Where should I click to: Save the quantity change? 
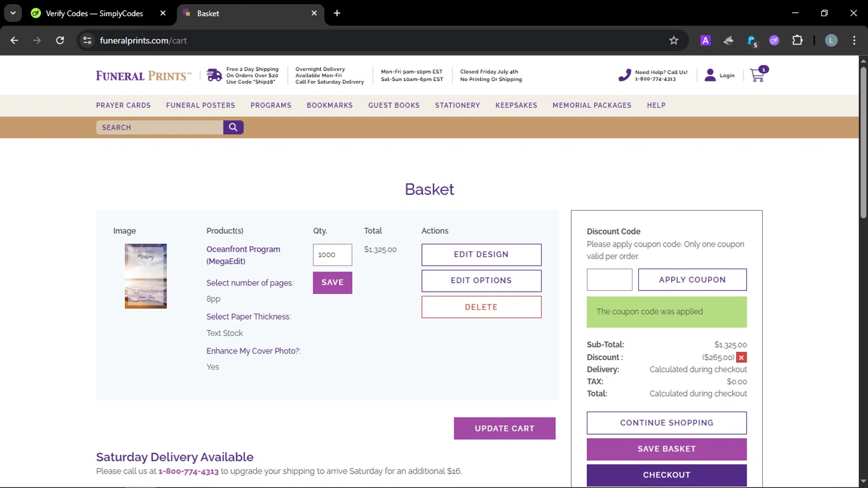(333, 282)
